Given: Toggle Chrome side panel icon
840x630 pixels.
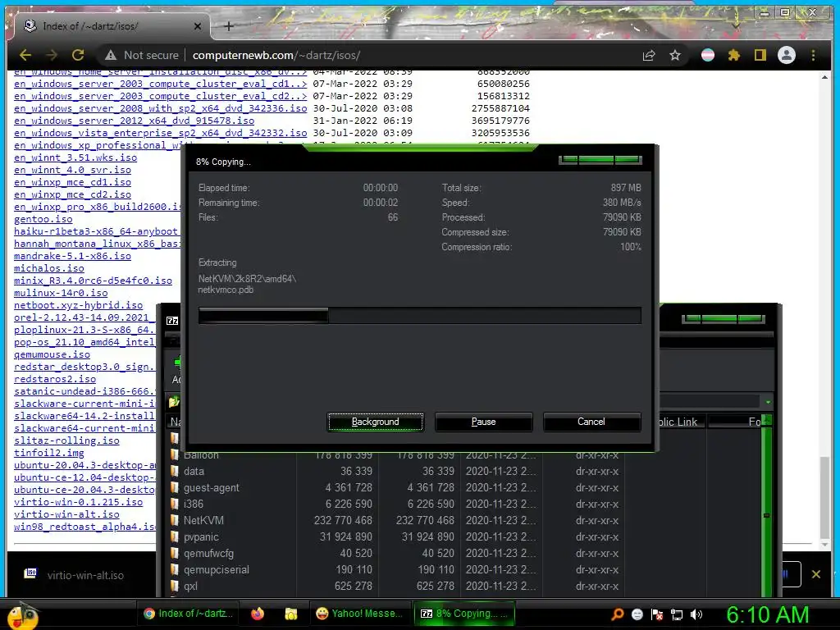Looking at the screenshot, I should point(760,55).
